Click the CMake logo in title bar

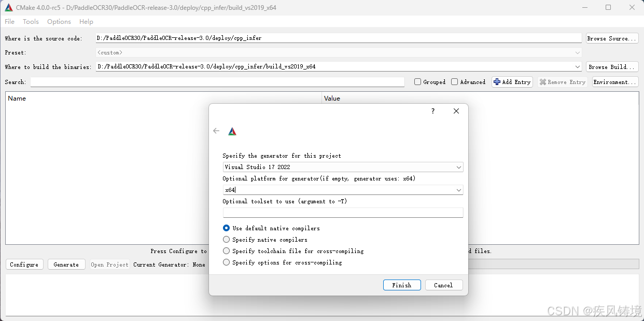8,7
